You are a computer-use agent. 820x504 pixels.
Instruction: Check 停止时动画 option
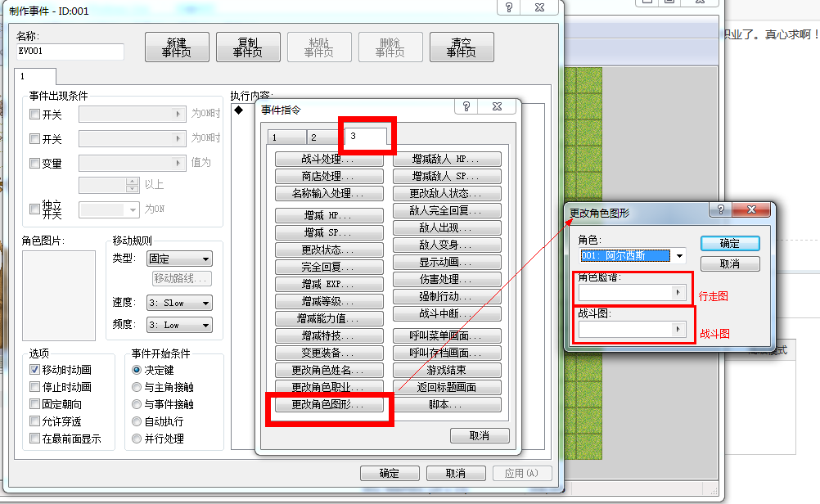pos(35,387)
